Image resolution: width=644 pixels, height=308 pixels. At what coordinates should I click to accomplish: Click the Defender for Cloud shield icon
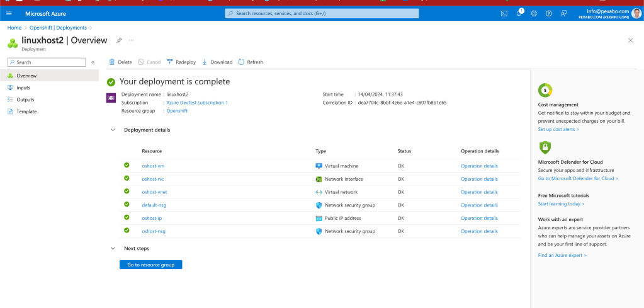(545, 147)
